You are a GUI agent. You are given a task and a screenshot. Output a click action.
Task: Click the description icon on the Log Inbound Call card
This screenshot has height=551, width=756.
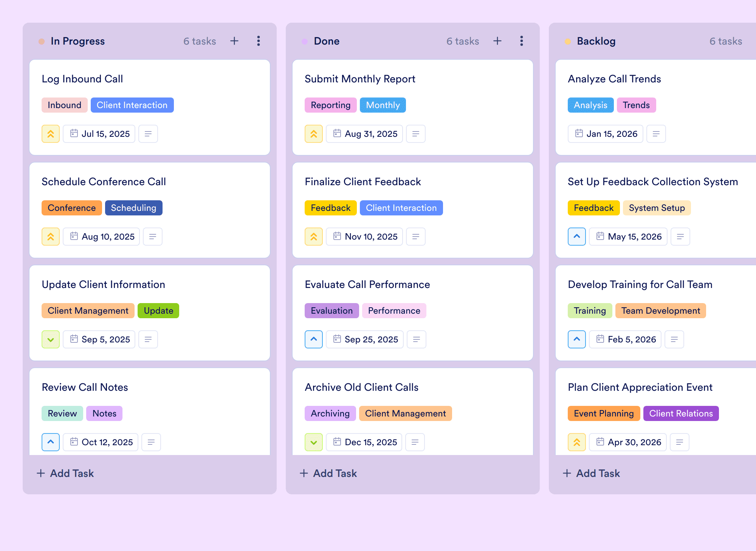(148, 134)
